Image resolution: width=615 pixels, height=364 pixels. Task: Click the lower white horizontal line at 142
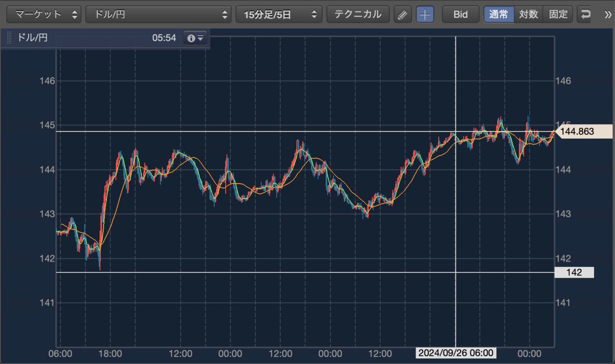pos(305,272)
